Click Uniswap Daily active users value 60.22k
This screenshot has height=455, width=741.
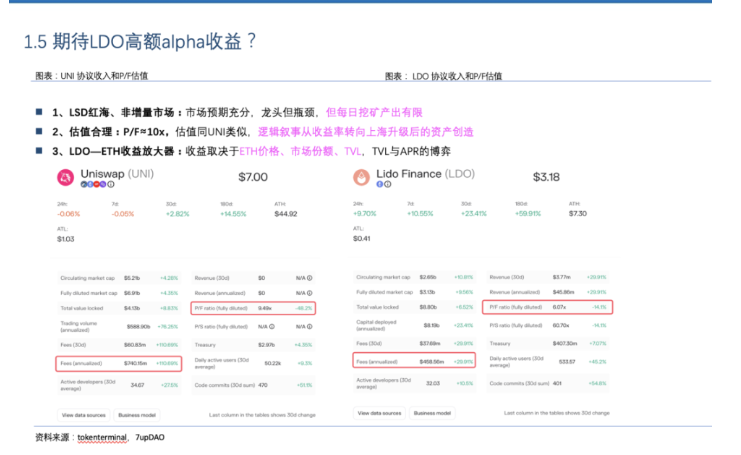pyautogui.click(x=273, y=363)
